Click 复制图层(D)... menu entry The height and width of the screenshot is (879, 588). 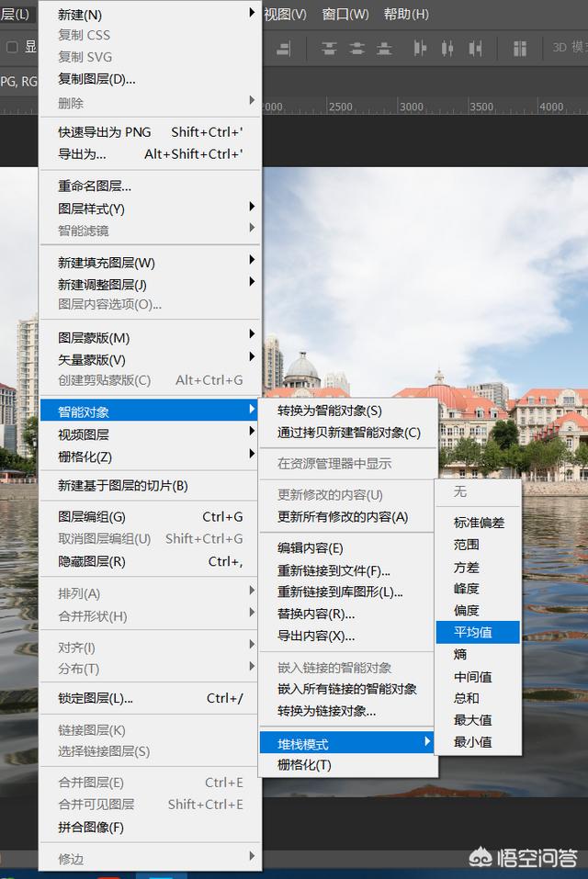click(96, 79)
